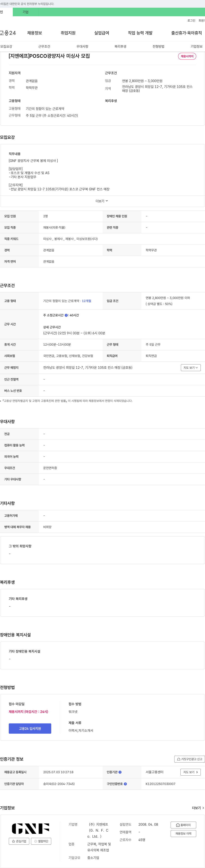Report with the 거짓구인광고 신고 button
This screenshot has height=868, width=205.
[189, 759]
